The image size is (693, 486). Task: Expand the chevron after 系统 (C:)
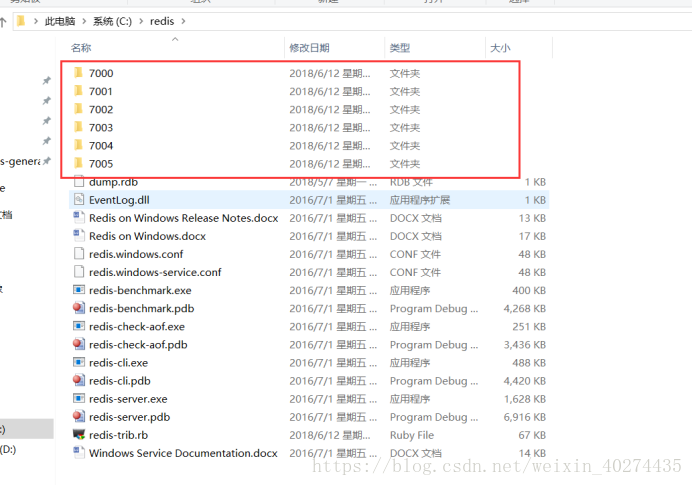point(141,21)
